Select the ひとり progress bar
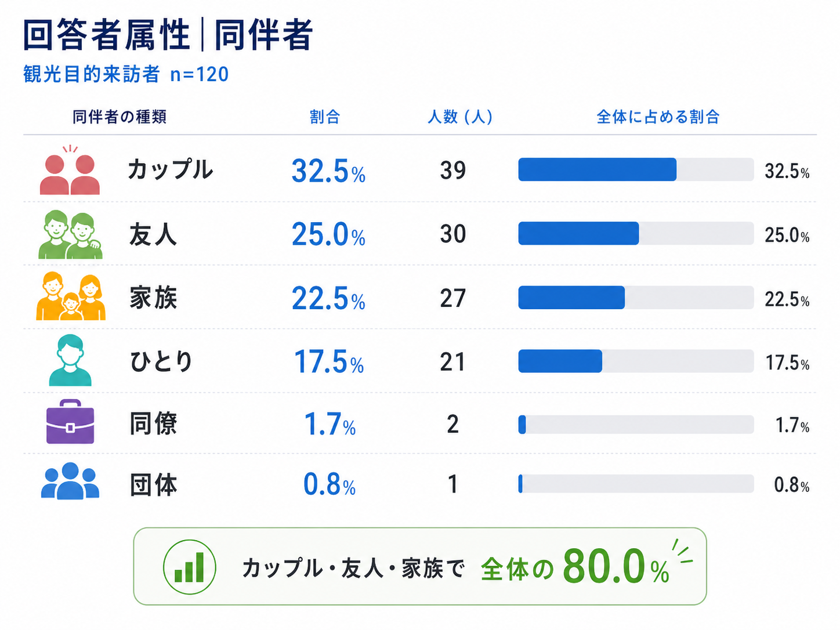 (636, 361)
